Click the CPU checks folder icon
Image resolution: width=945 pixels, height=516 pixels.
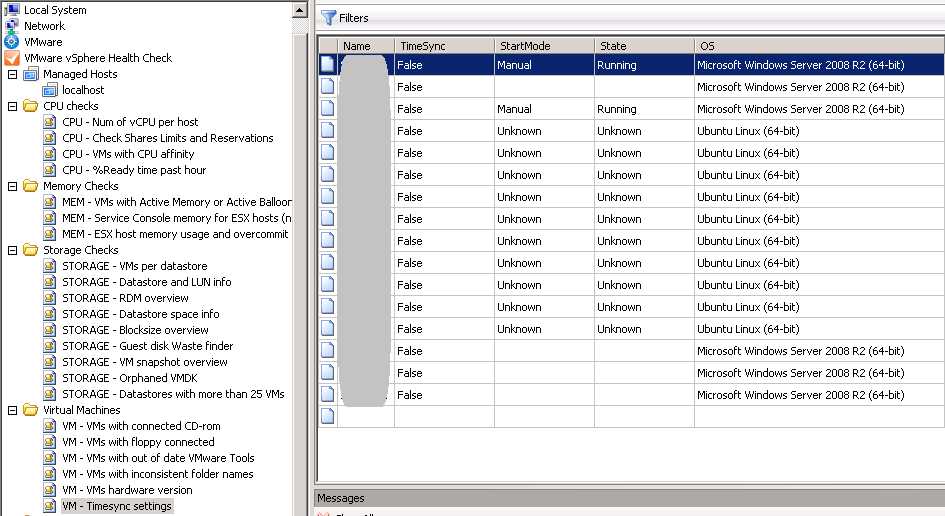(x=30, y=106)
